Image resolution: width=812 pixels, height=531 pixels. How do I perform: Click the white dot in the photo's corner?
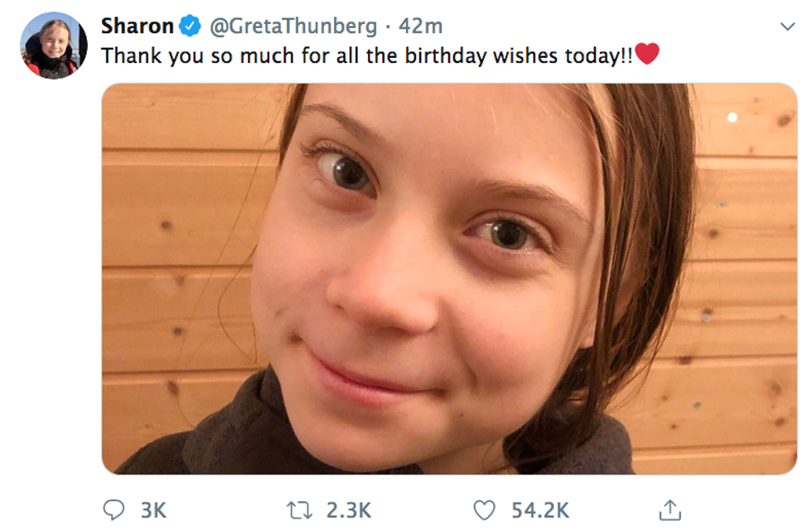pos(732,117)
